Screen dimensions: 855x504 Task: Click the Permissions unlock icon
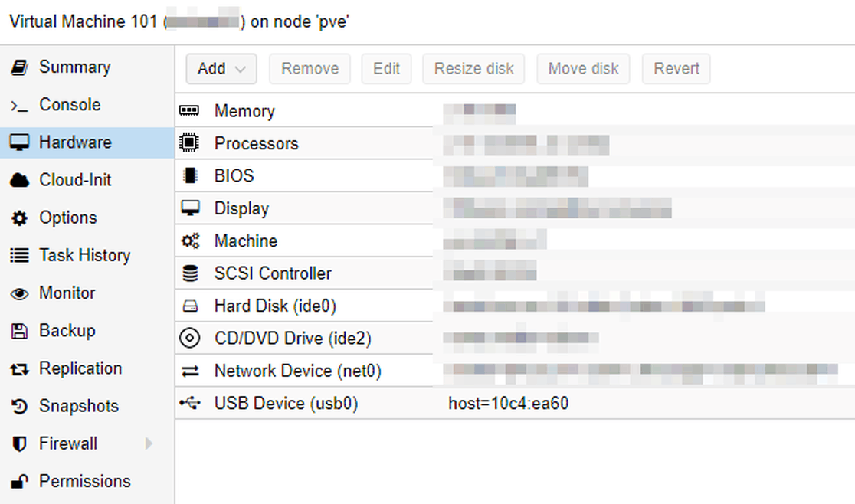tap(20, 482)
